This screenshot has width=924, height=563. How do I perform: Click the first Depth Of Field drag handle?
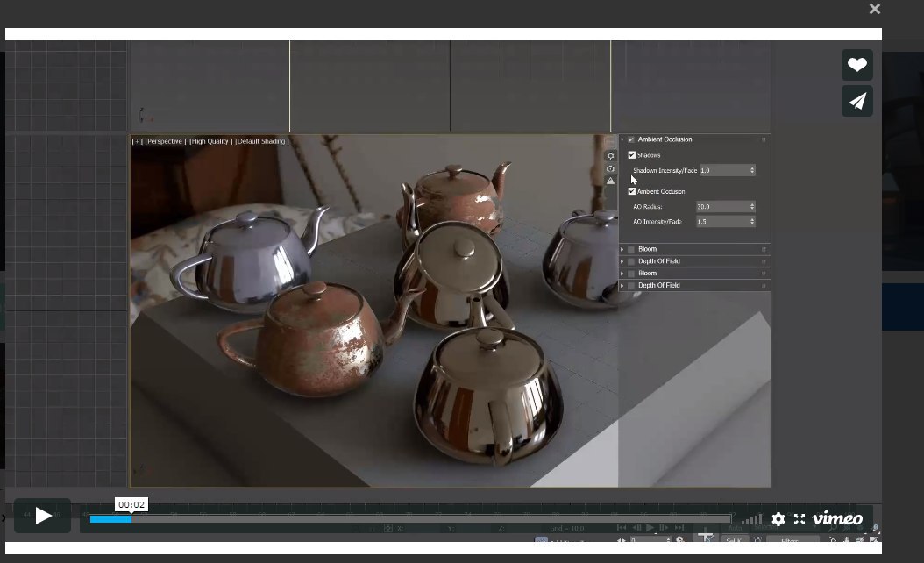click(764, 261)
